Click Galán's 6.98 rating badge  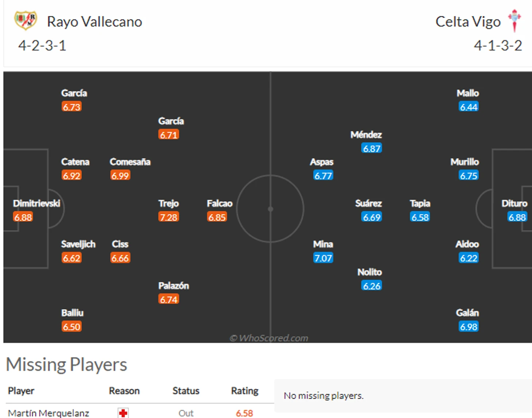pos(469,327)
